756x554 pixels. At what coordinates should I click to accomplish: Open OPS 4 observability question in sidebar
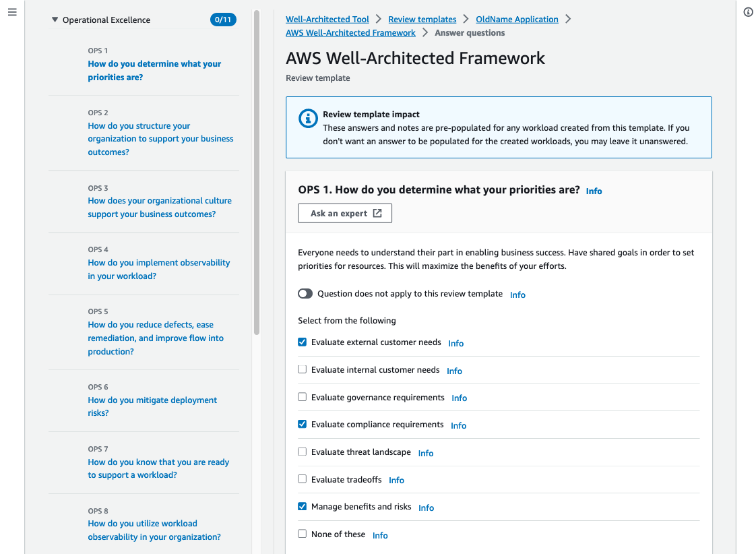tap(158, 269)
